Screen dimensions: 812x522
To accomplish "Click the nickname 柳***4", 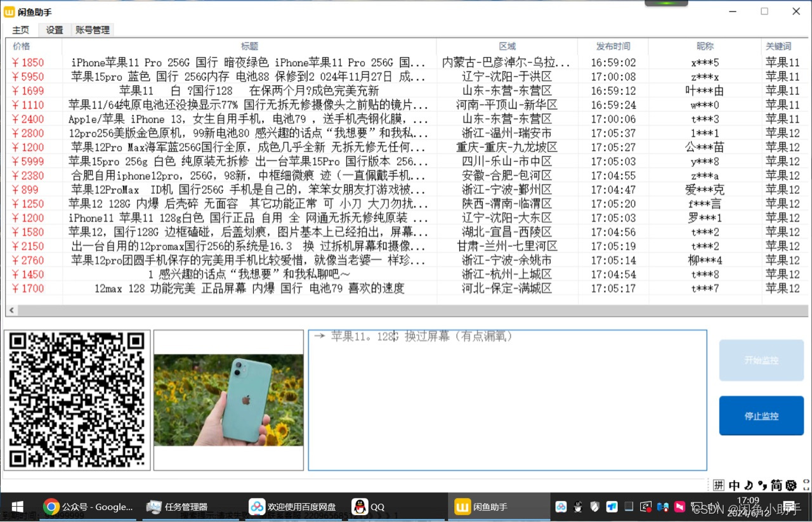I will pyautogui.click(x=705, y=260).
